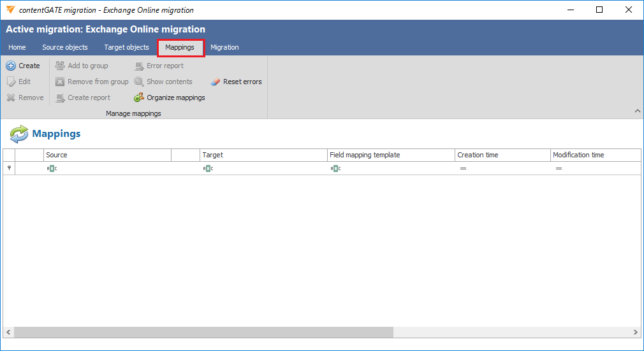Viewport: 644px width, 351px height.
Task: Click Reset errors eraser button
Action: (x=216, y=82)
